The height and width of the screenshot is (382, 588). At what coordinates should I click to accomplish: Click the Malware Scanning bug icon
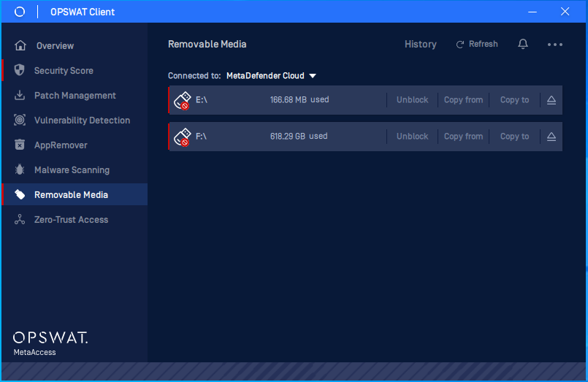click(x=20, y=169)
